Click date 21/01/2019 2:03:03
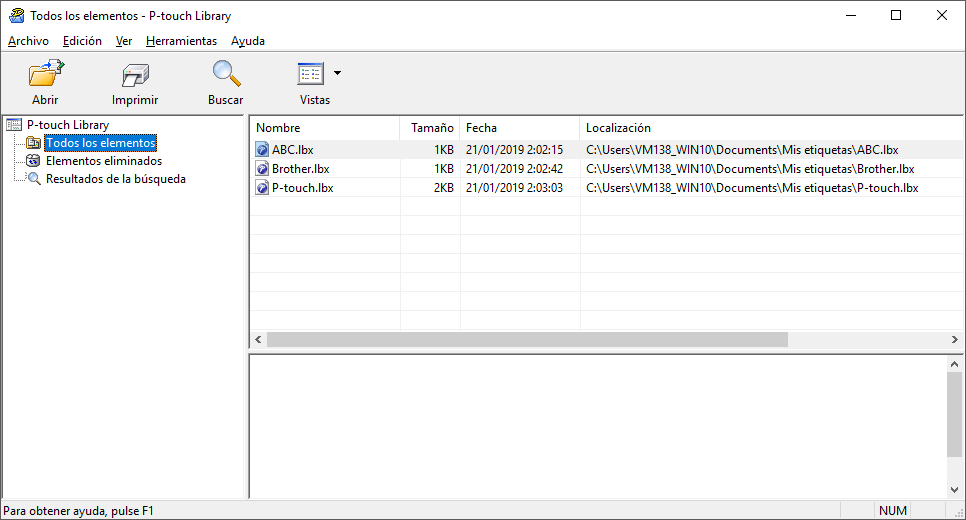 (514, 188)
